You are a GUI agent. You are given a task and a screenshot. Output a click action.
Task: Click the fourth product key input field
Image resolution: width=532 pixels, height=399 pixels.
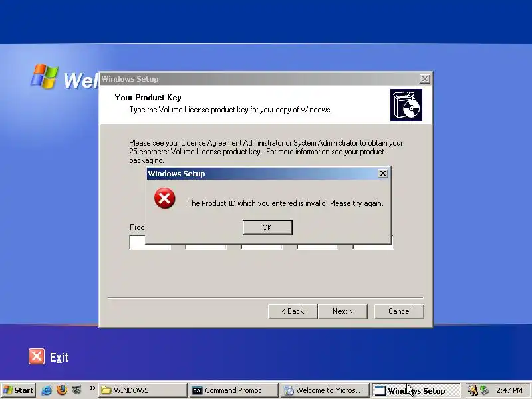point(318,246)
